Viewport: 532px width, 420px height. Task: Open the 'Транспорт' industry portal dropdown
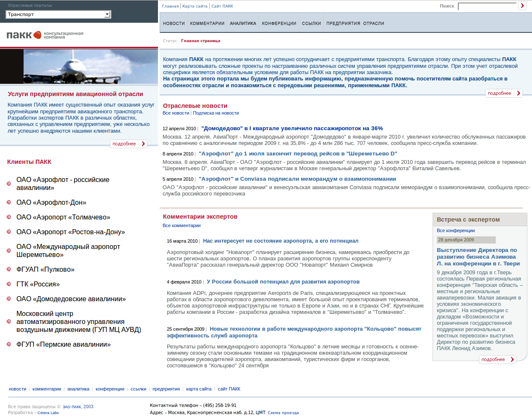107,14
